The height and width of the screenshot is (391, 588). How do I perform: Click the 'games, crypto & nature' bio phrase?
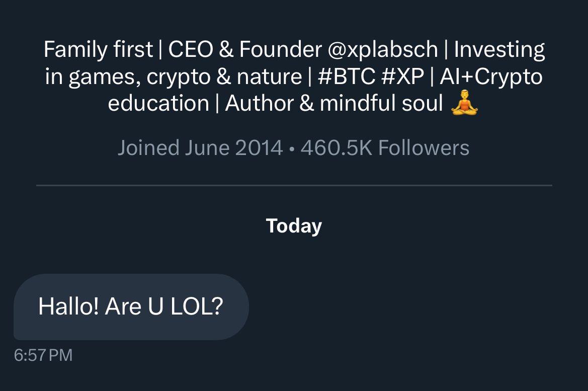(x=185, y=77)
